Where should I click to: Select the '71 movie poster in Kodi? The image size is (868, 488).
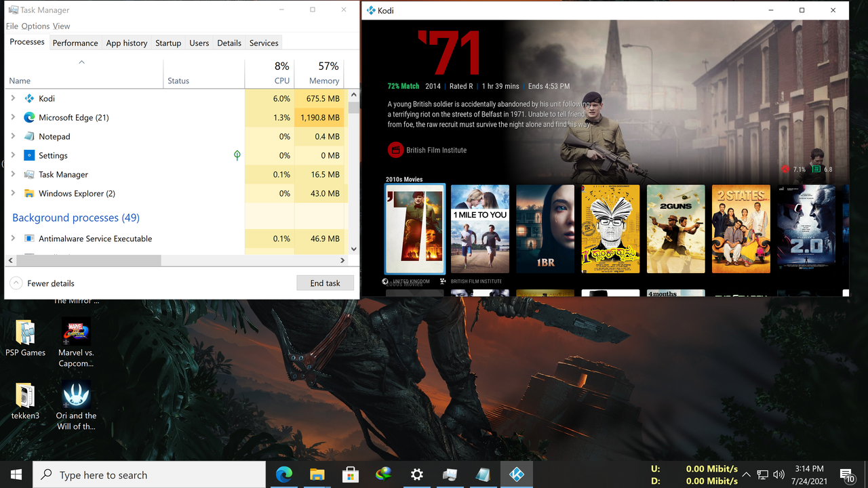[415, 229]
